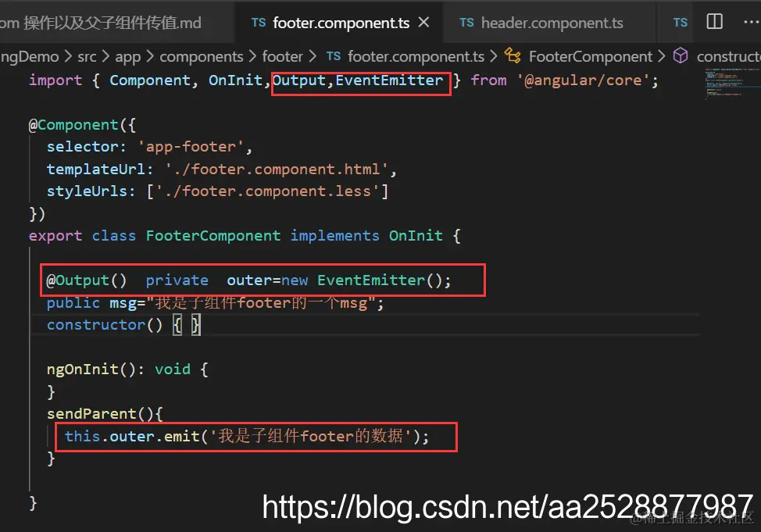The image size is (761, 532).
Task: Close the footer.component.ts tab
Action: [x=423, y=23]
